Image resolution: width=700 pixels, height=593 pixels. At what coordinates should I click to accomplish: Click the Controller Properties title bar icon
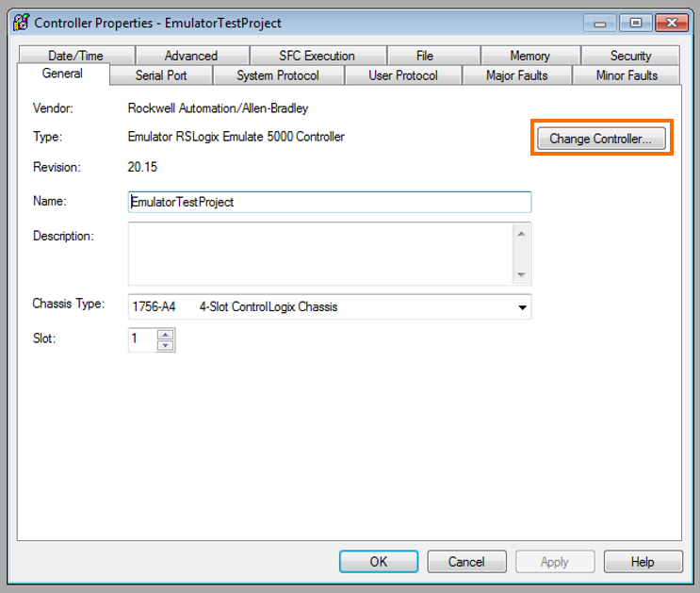[21, 23]
